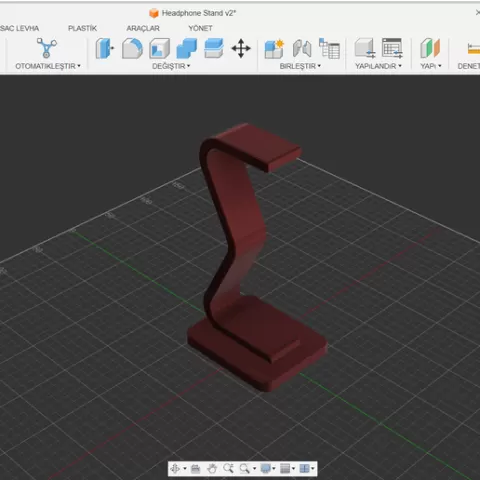Open the DENET panel label

tap(469, 66)
